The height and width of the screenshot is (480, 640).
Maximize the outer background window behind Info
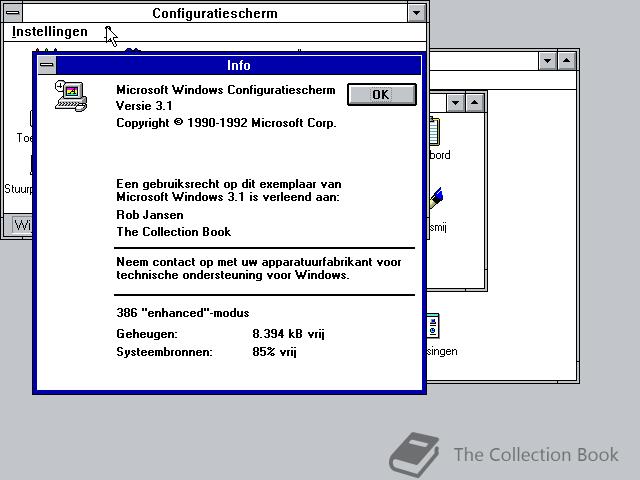(567, 61)
